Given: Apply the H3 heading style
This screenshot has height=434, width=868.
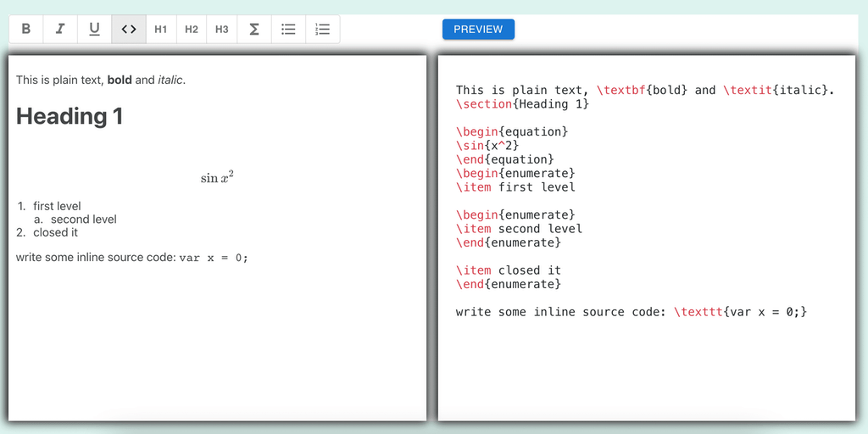Looking at the screenshot, I should click(x=222, y=29).
